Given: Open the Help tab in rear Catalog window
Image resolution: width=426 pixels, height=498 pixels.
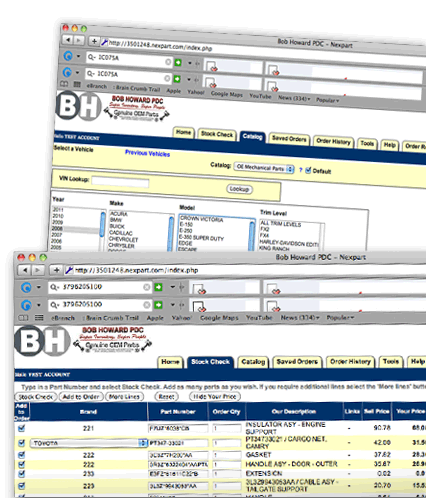Looking at the screenshot, I should [x=389, y=145].
